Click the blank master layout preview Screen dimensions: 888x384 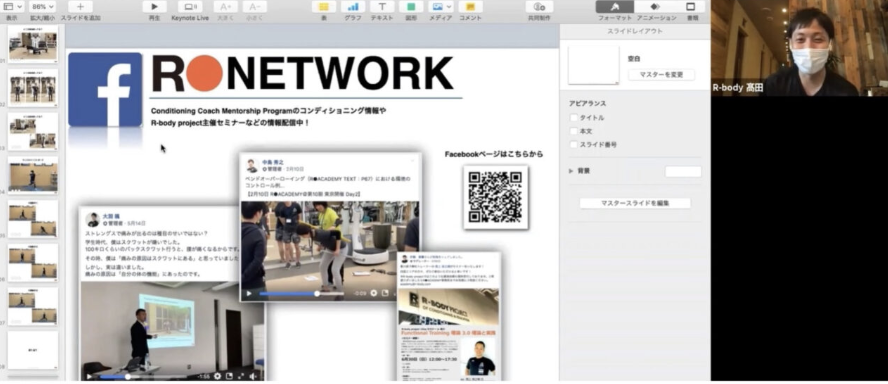(594, 65)
